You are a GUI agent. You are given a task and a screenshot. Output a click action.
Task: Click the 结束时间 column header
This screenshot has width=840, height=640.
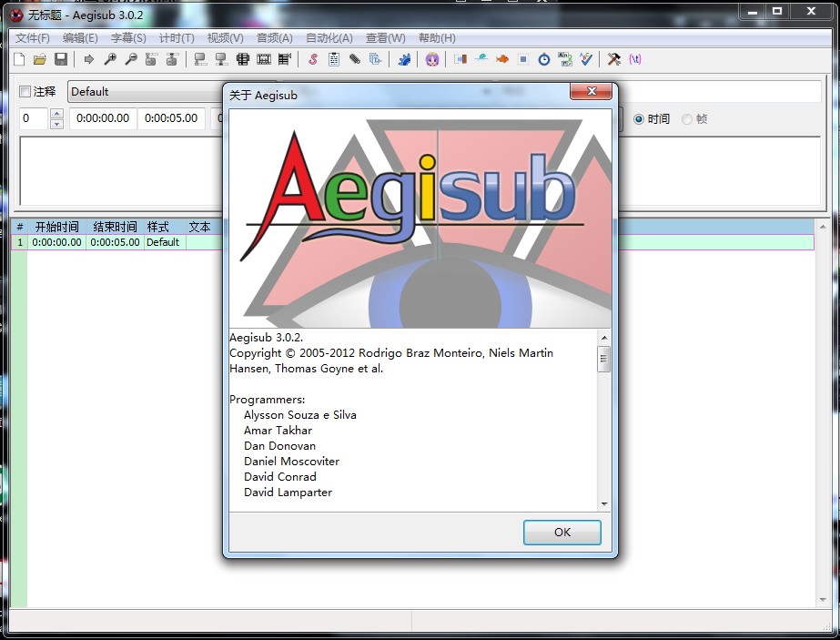pos(115,227)
